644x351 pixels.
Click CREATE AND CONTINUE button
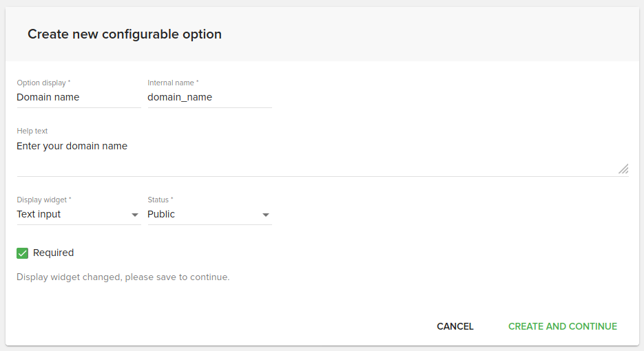(x=562, y=327)
